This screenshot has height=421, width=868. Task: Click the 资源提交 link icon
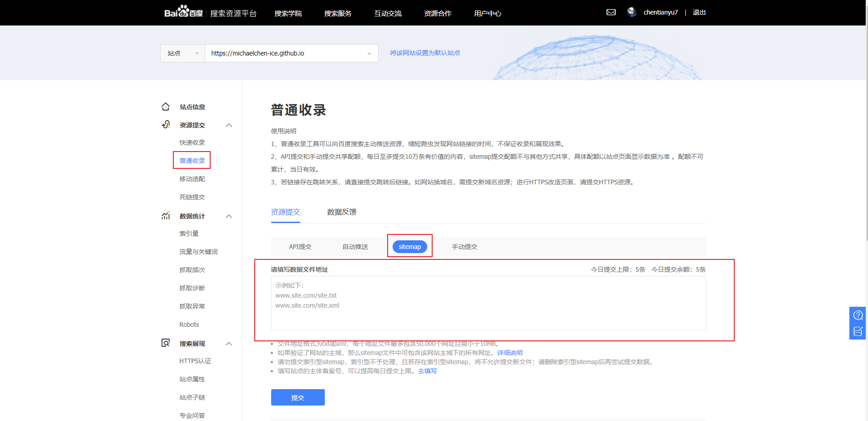tap(166, 125)
